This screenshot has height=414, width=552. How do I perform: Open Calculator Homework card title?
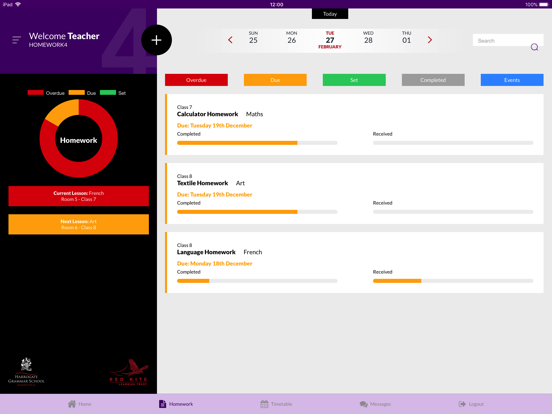[x=207, y=114]
